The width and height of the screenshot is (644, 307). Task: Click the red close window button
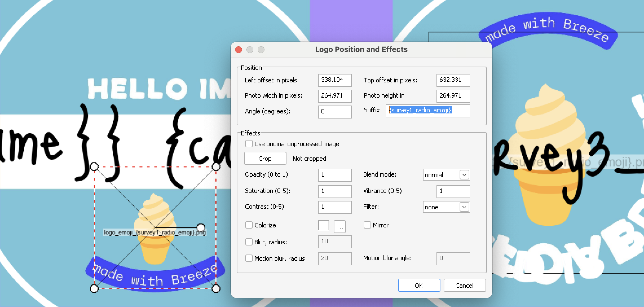pos(239,50)
